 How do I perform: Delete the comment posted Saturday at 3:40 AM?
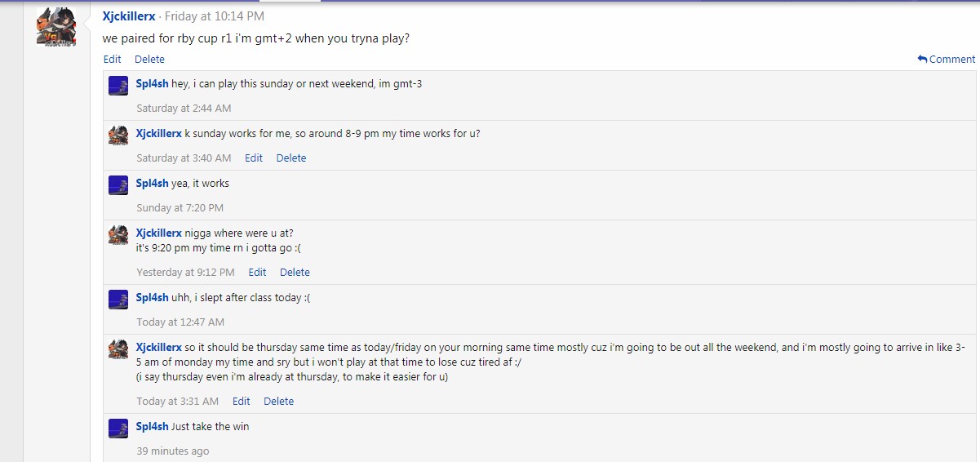point(291,158)
